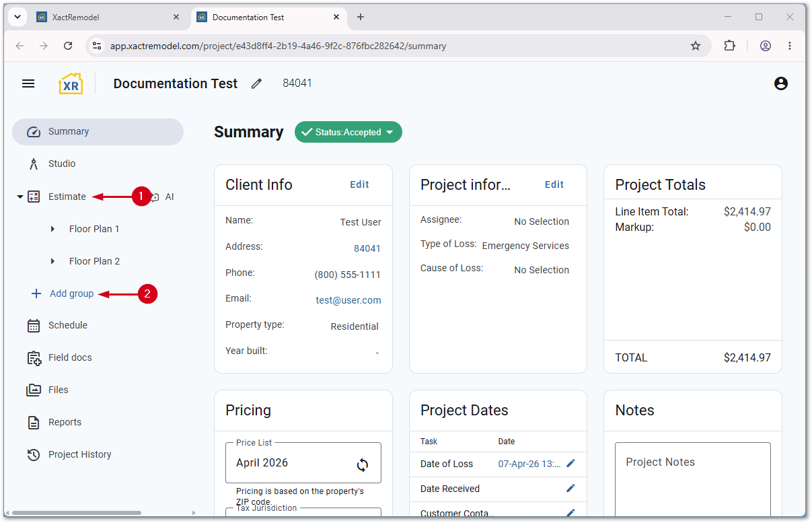
Task: Open a new browser tab
Action: pyautogui.click(x=361, y=18)
